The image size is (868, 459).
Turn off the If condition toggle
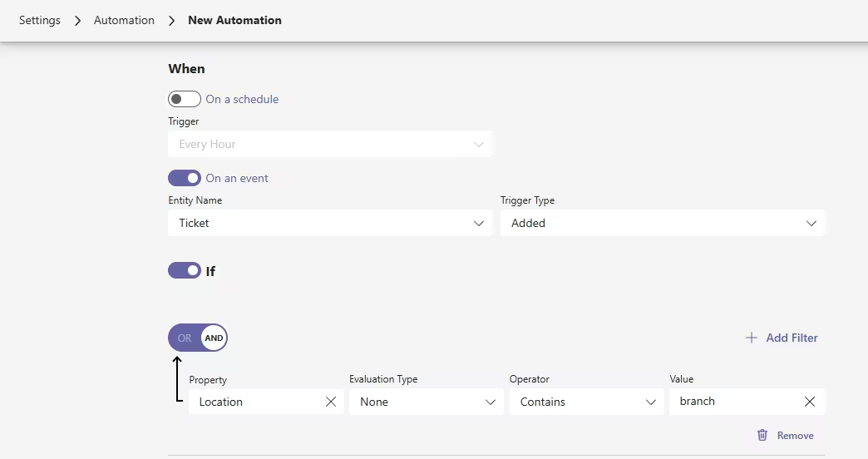point(185,270)
